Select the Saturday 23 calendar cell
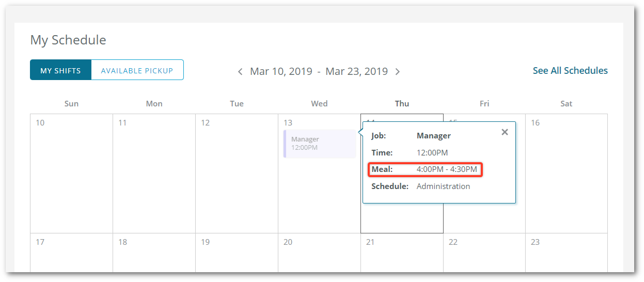Screen dimensions: 644x282 [x=567, y=253]
